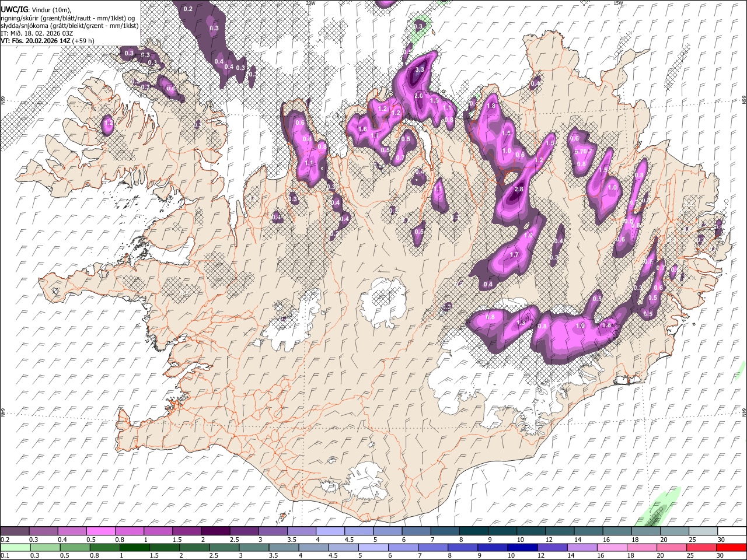Click the 0.2 label on the upper scale
This screenshot has height=560, width=747.
tap(4, 540)
